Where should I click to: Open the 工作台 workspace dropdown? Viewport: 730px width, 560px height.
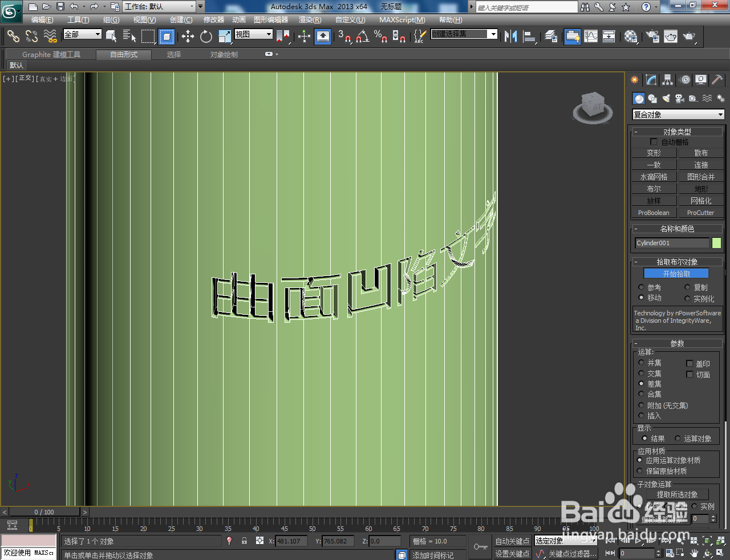tap(160, 7)
